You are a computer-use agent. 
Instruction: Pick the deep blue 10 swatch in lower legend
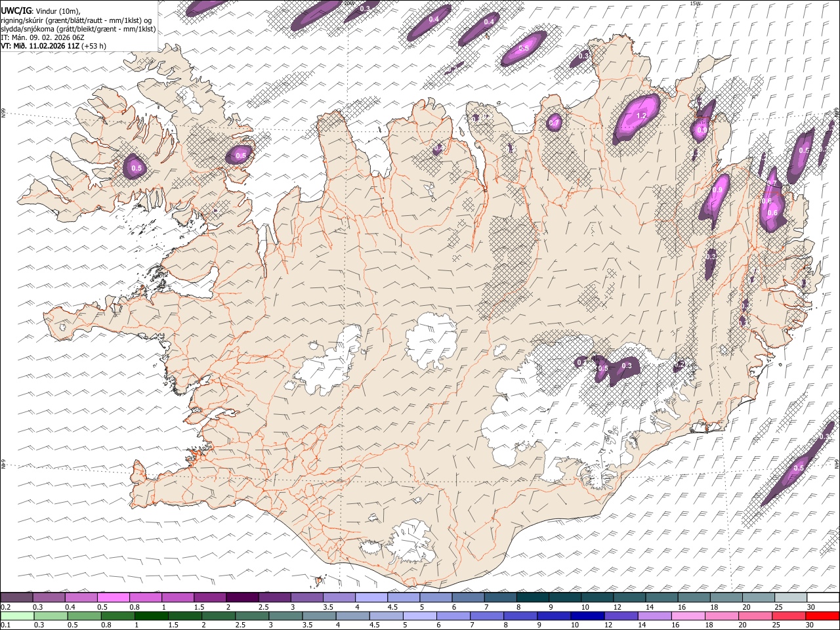(587, 616)
